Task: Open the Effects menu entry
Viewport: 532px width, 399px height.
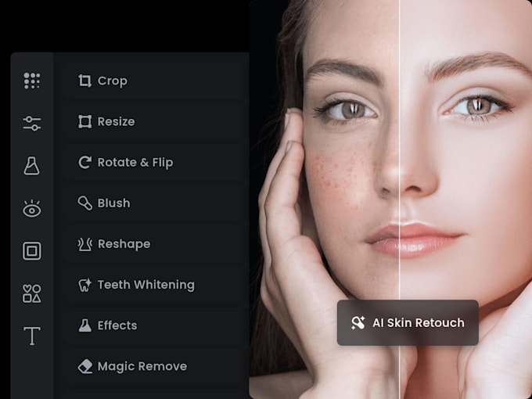Action: 156,325
